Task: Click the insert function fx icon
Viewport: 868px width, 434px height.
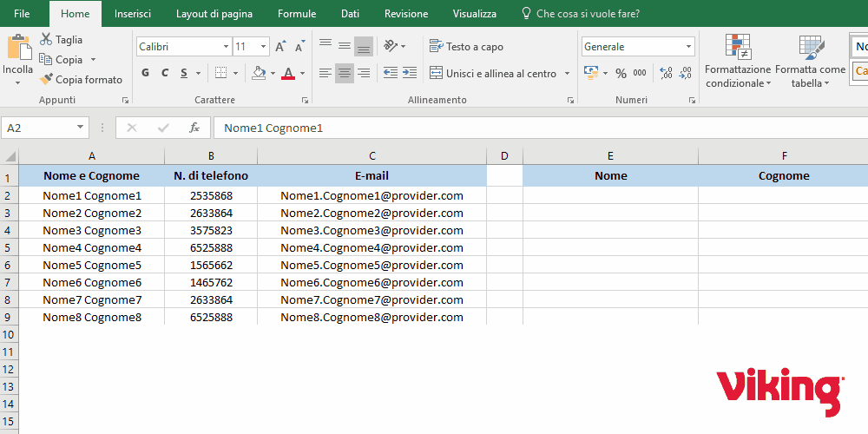Action: pos(194,128)
